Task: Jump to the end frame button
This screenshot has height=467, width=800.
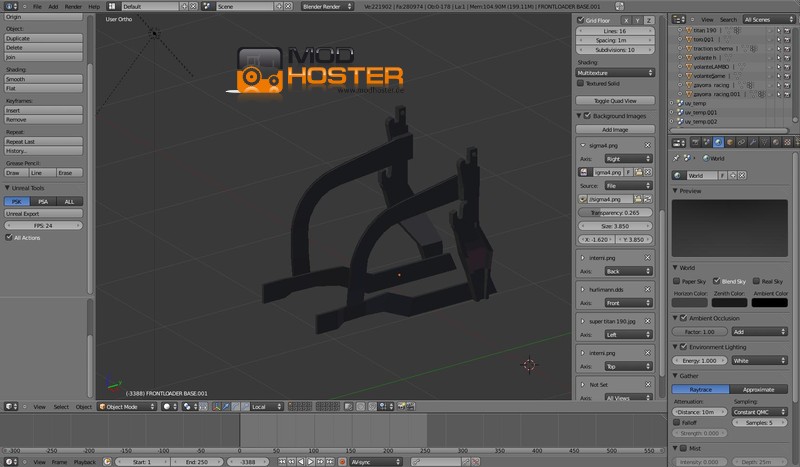Action: pos(330,462)
